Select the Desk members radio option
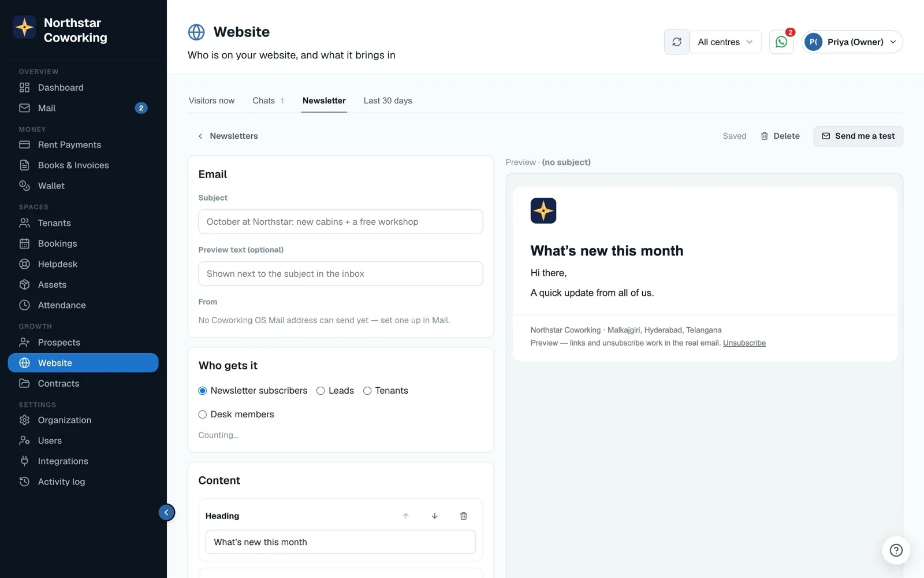This screenshot has width=924, height=578. 202,414
